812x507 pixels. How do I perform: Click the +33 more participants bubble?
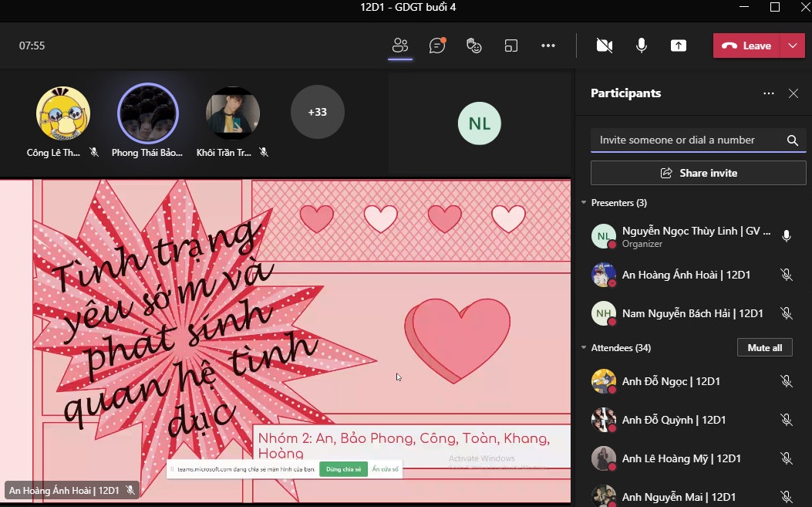pos(317,112)
